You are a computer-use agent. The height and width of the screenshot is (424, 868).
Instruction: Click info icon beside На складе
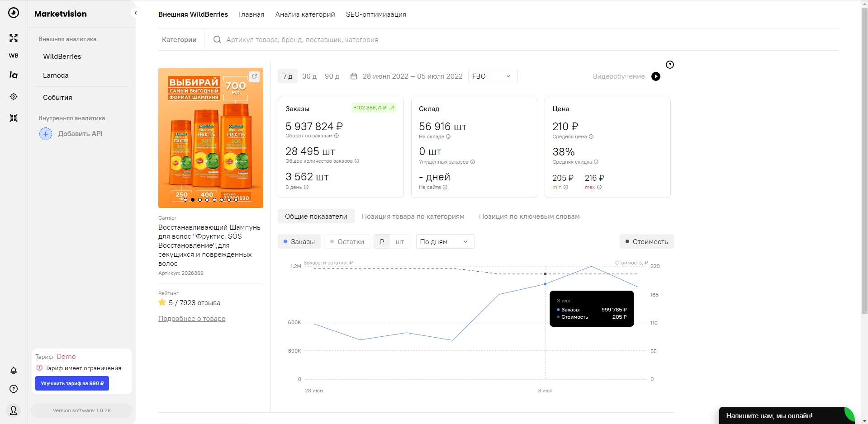pos(448,137)
